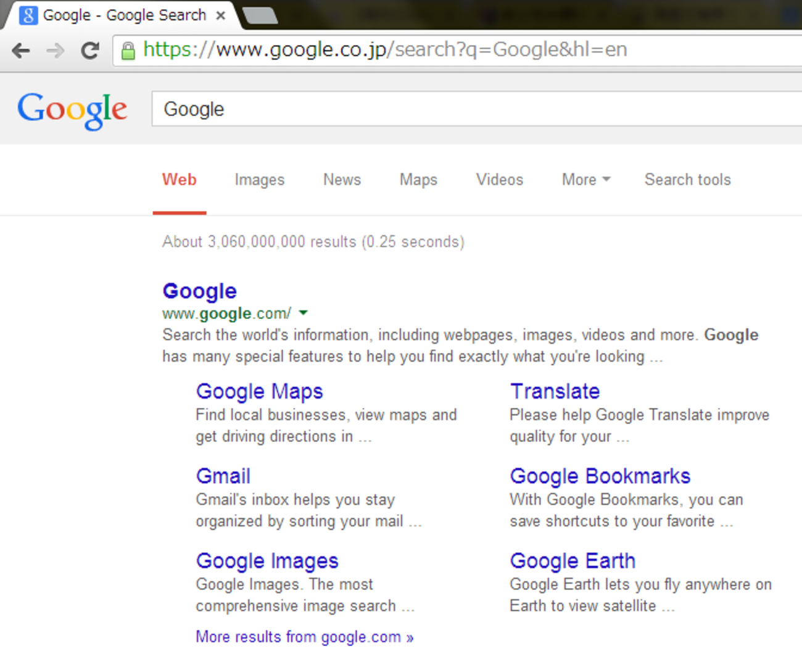Click the www.google.com/ green URL
Image resolution: width=802 pixels, height=672 pixels.
(x=226, y=313)
